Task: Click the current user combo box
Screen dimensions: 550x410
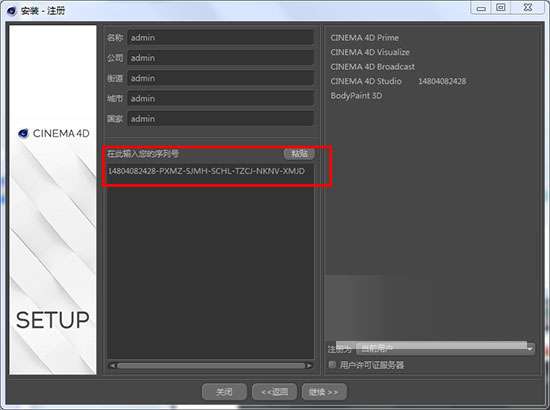Action: 445,349
